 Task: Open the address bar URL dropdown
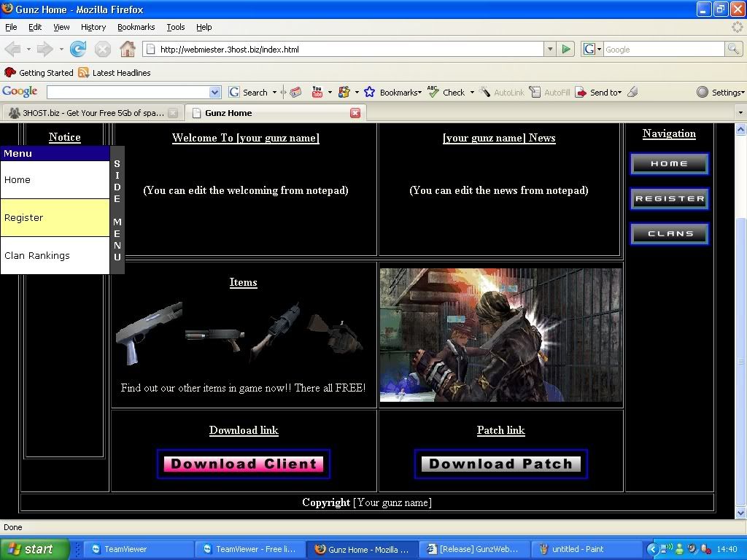[x=550, y=50]
